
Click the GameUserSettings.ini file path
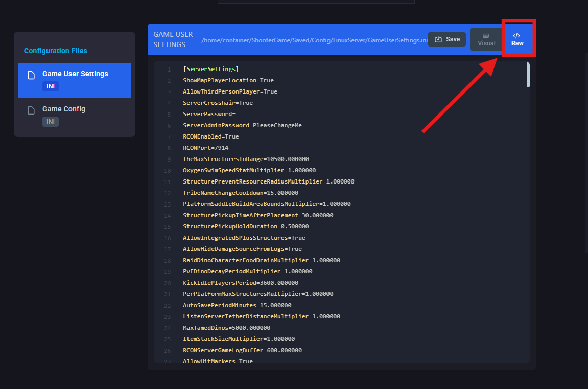pos(315,40)
